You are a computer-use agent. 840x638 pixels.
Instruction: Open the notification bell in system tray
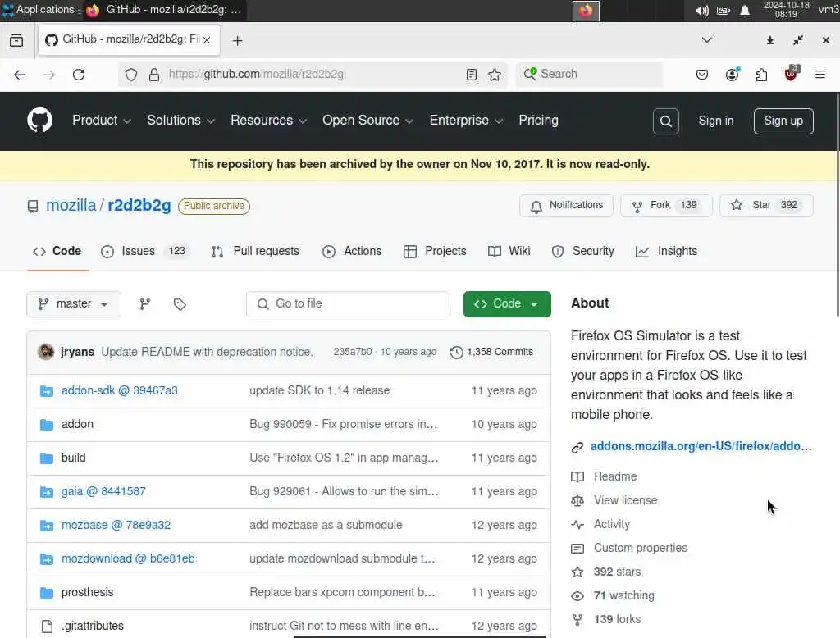click(745, 11)
